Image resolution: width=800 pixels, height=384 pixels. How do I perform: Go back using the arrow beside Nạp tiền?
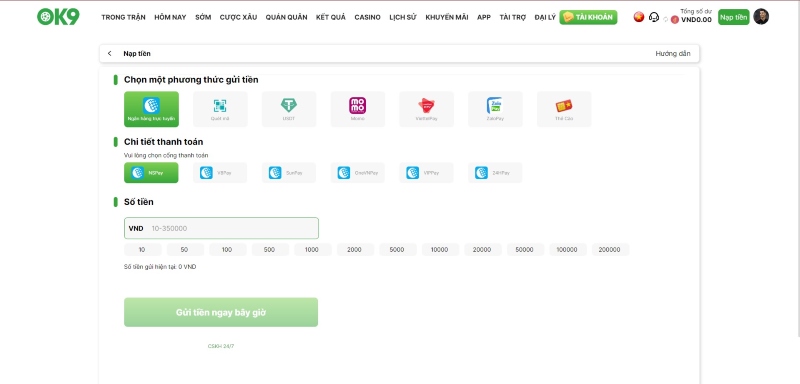(109, 54)
